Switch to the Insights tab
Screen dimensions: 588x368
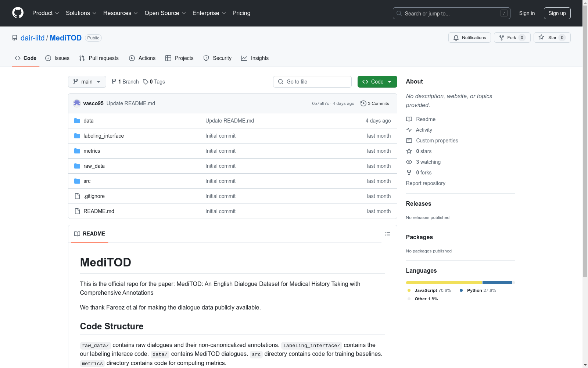pyautogui.click(x=255, y=58)
